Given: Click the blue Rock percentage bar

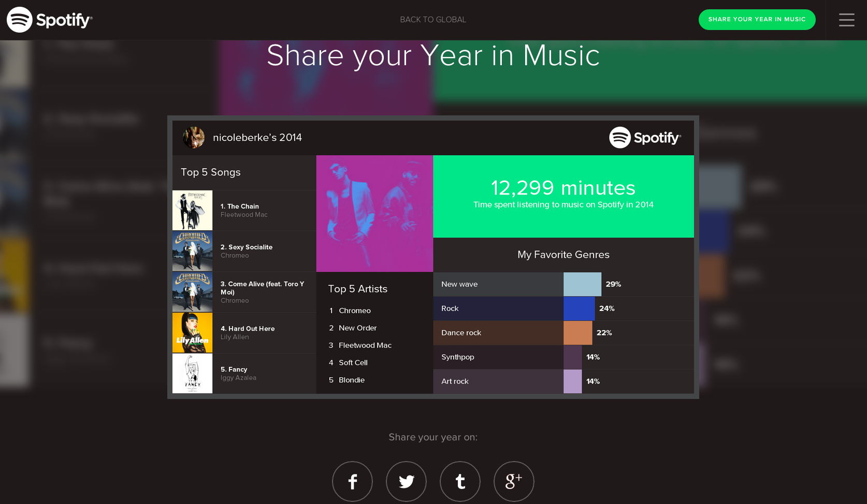Looking at the screenshot, I should point(579,308).
